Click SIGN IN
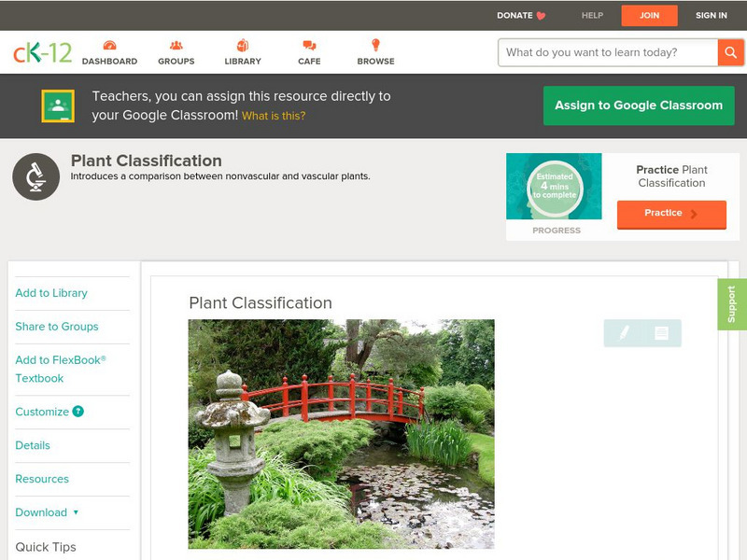The width and height of the screenshot is (747, 560). tap(712, 16)
